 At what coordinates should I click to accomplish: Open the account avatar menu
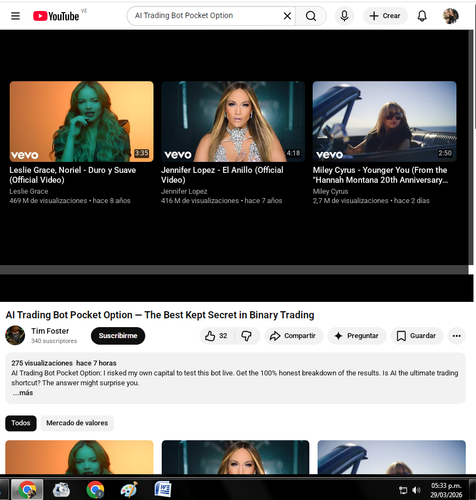(451, 16)
